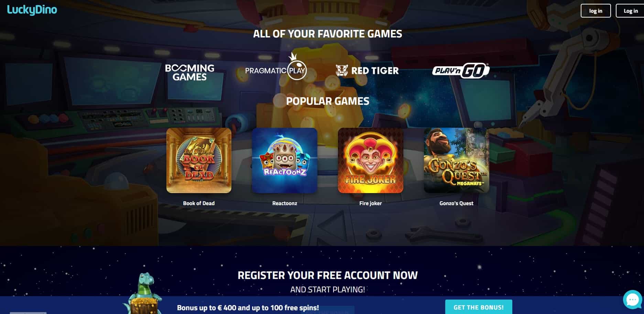
Task: Launch the Fire Joker game thumbnail
Action: (371, 160)
